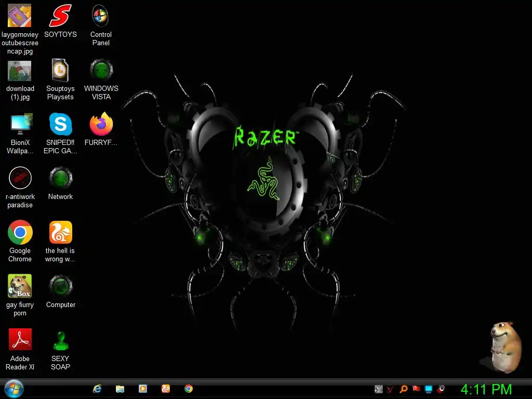Click the hamster desktop pet
The width and height of the screenshot is (532, 399).
pyautogui.click(x=505, y=348)
